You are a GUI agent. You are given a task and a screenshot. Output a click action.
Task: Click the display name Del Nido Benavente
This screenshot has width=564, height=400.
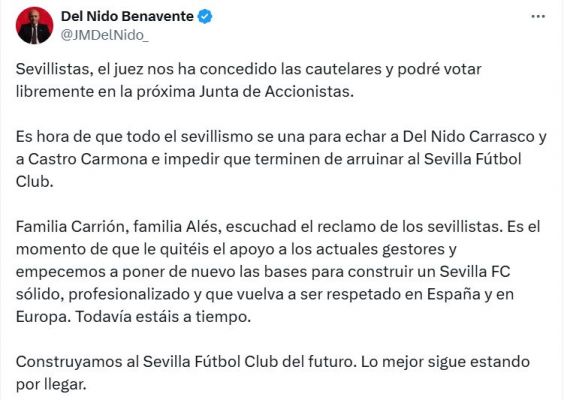point(127,17)
